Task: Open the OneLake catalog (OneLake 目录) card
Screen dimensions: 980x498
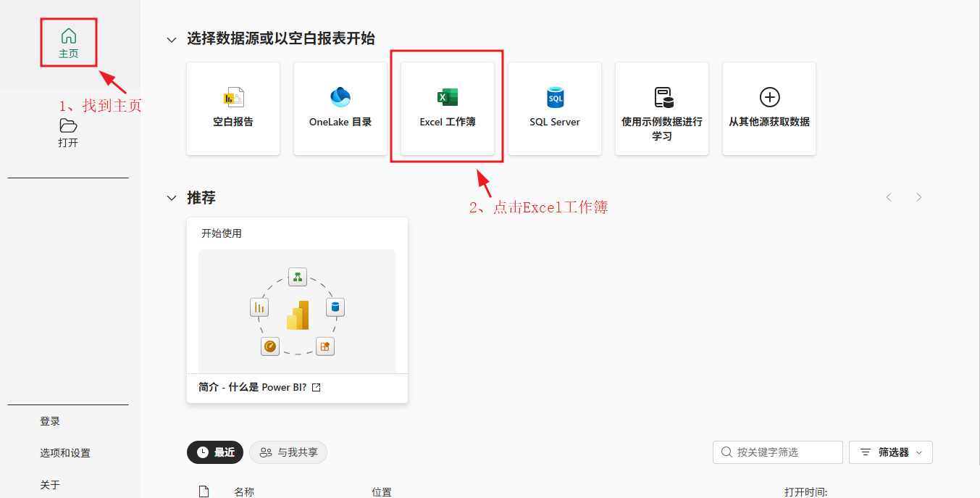Action: point(340,109)
